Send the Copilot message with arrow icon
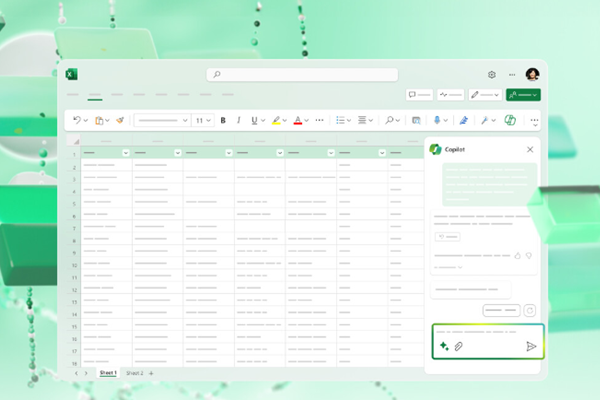Image resolution: width=600 pixels, height=400 pixels. click(531, 346)
